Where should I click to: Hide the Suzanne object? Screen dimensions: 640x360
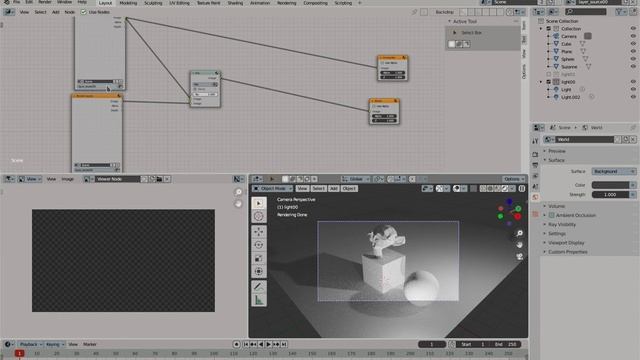[x=633, y=67]
